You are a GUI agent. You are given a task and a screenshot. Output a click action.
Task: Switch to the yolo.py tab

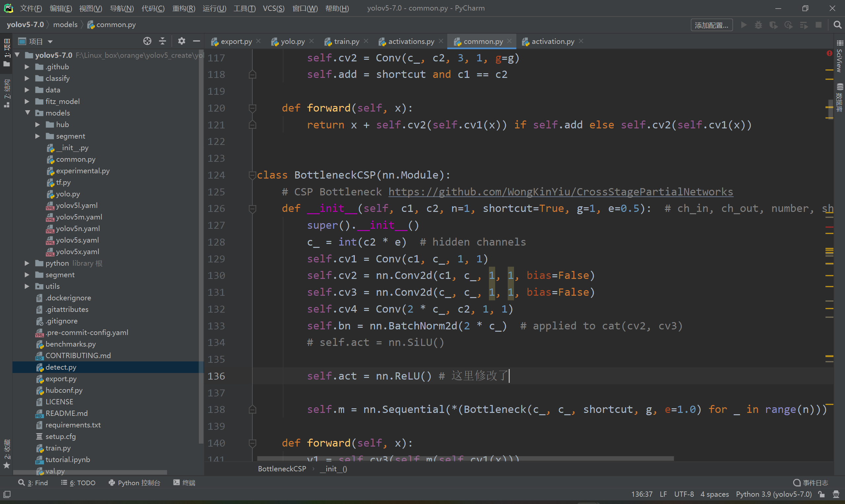pyautogui.click(x=292, y=42)
